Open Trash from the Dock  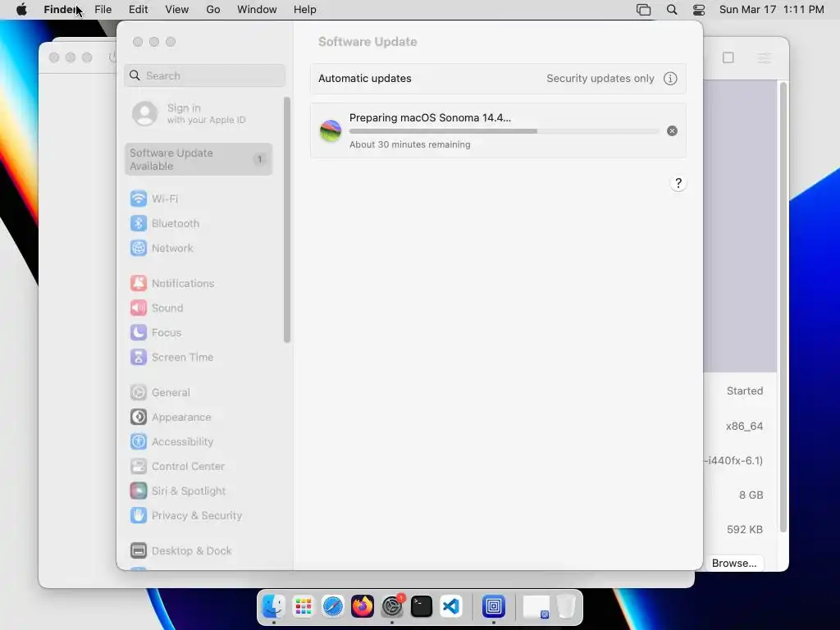point(566,606)
